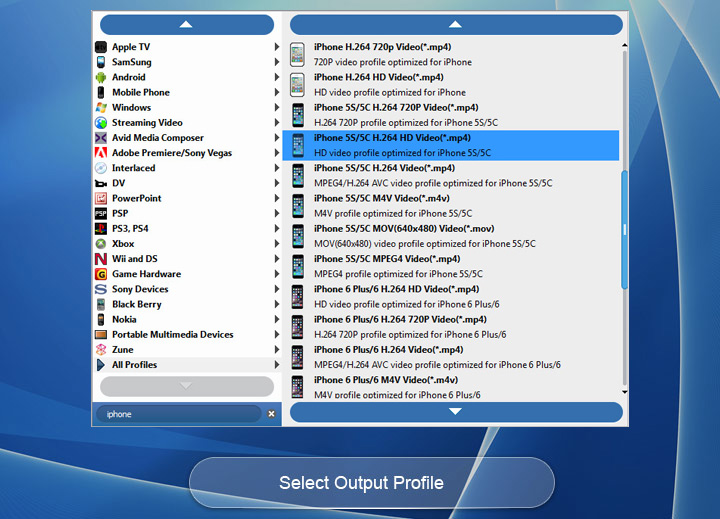Click the profile list down arrow bar
The image size is (720, 519).
[456, 412]
